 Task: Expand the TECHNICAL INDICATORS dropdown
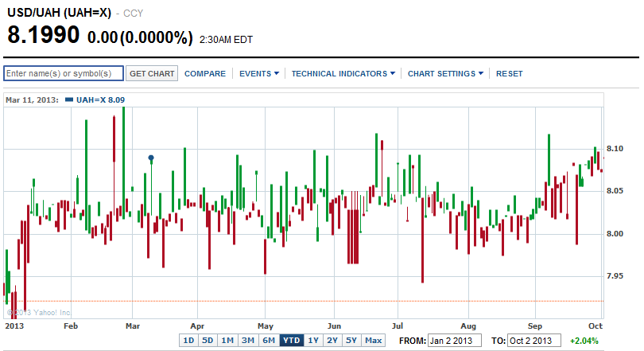(343, 73)
